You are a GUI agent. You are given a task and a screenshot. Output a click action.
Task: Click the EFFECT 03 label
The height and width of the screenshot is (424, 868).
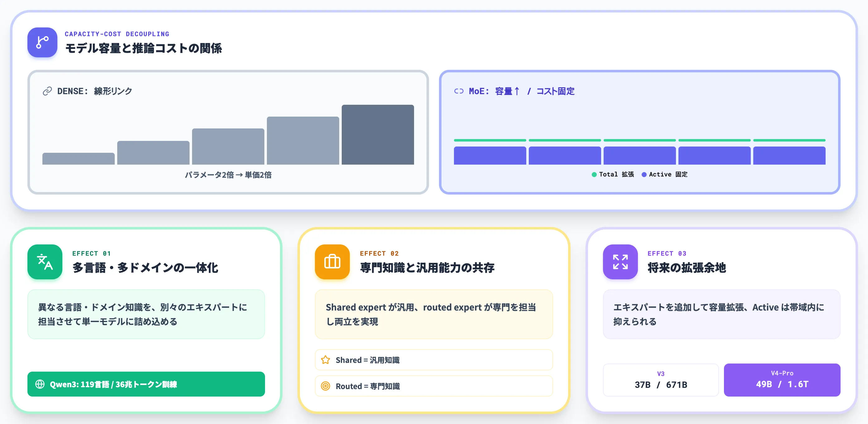[x=667, y=253]
